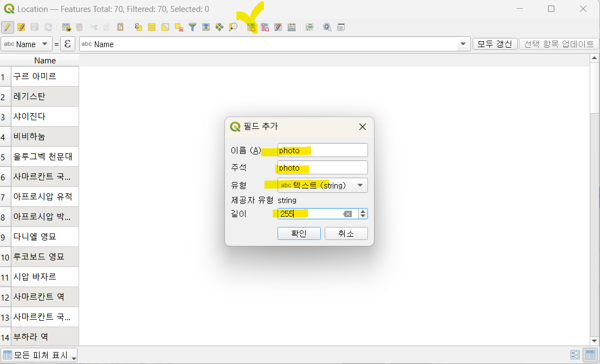Click the 선택 항목 업데이트 button
600x364 pixels.
[559, 44]
